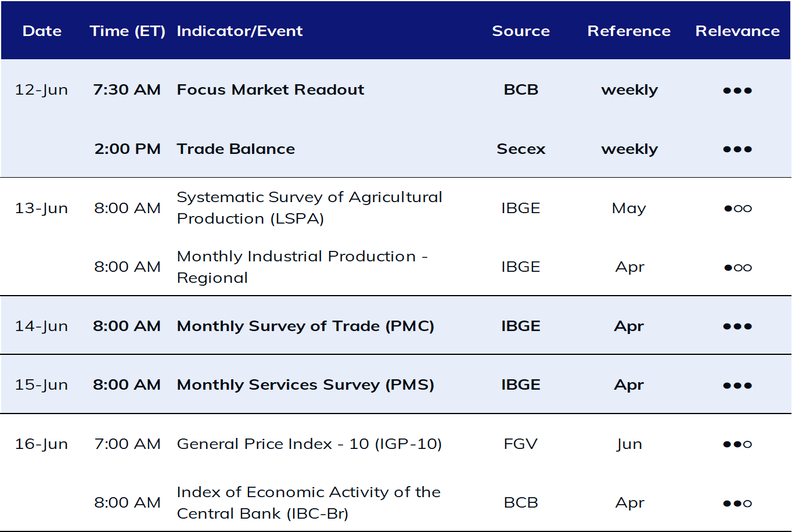
Task: Click relevance dots for IGP-10 row
Action: [737, 444]
